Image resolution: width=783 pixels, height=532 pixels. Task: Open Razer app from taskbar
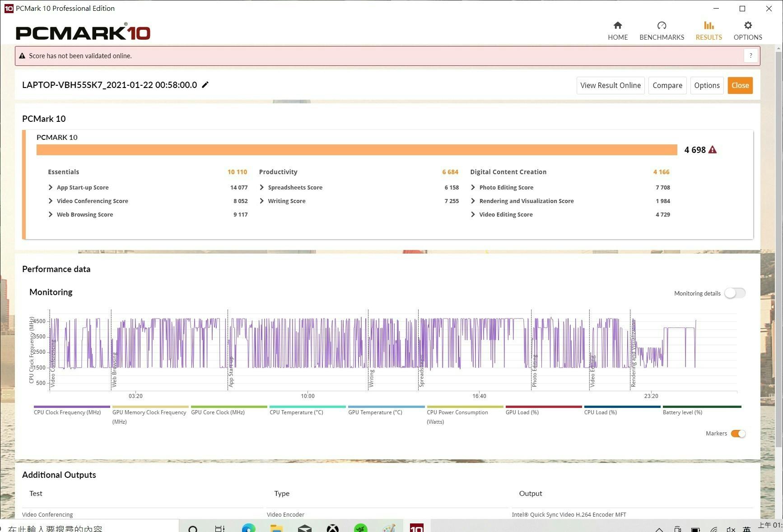pyautogui.click(x=360, y=528)
